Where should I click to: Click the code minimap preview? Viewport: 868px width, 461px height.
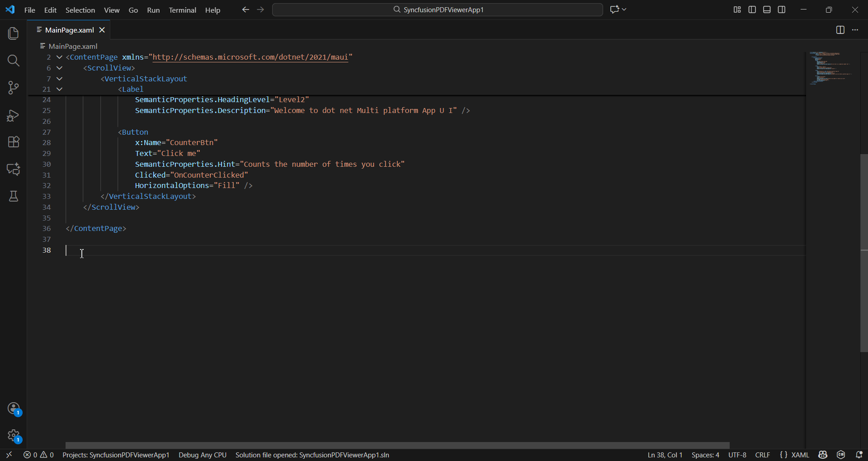coord(832,68)
